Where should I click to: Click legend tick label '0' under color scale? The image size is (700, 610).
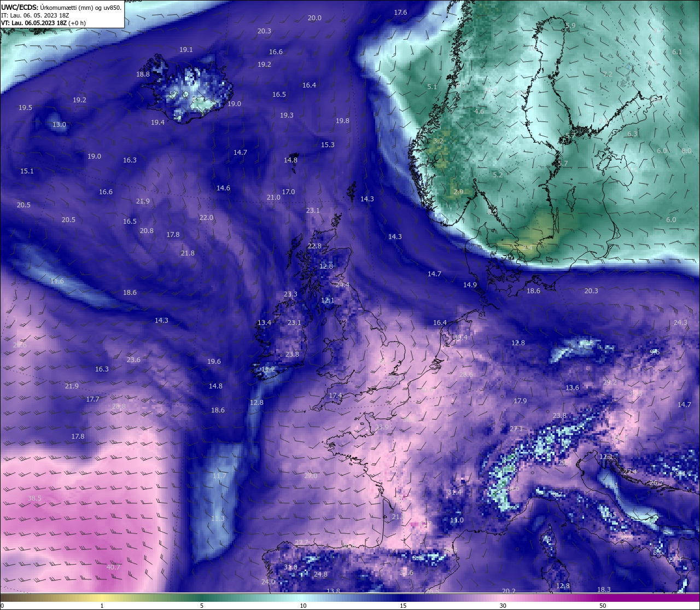[x=2, y=606]
